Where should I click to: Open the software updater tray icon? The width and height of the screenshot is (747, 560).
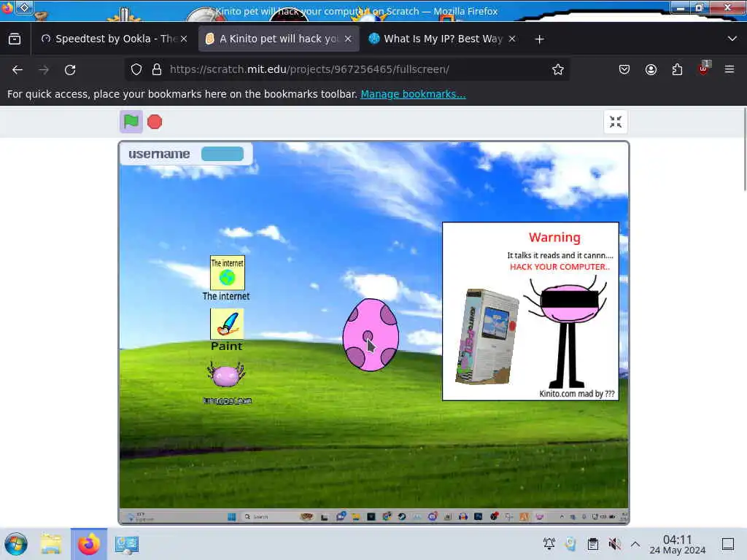coord(570,544)
